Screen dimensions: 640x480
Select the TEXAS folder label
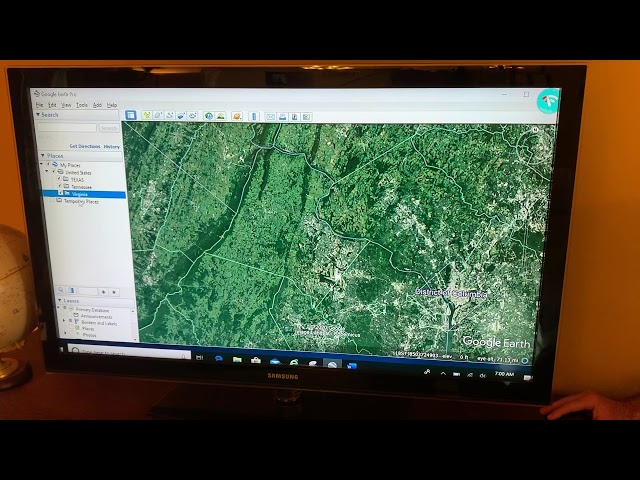78,180
